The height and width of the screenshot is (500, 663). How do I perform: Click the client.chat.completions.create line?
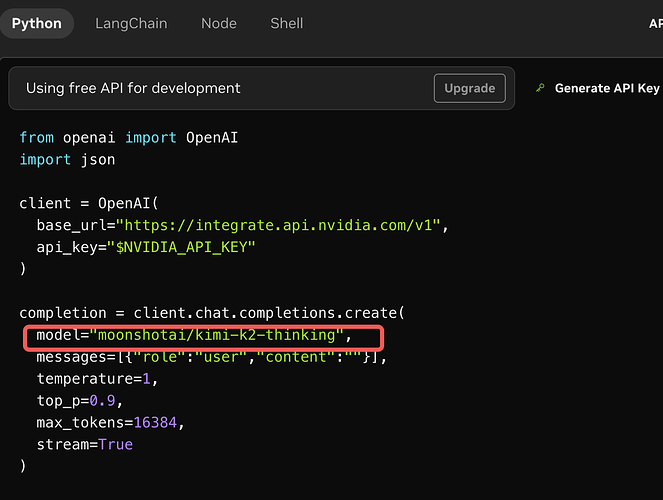point(212,313)
